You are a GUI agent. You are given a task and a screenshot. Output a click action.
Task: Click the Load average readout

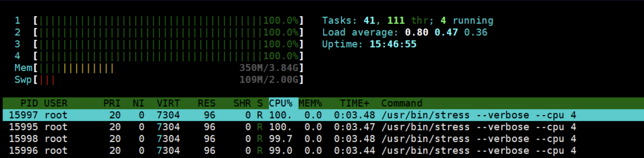[404, 32]
